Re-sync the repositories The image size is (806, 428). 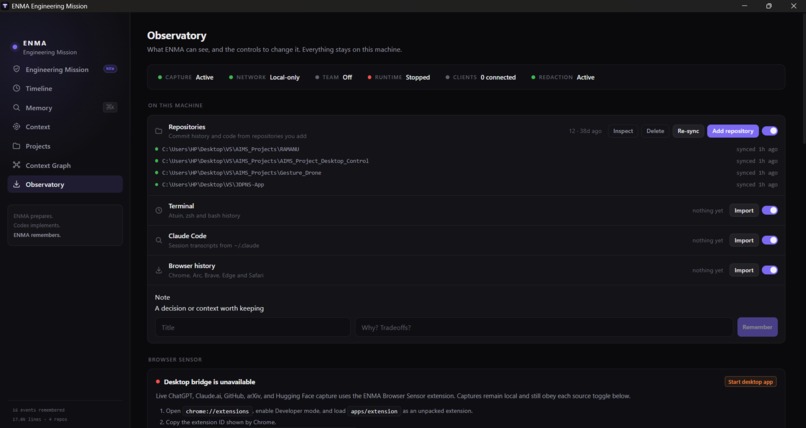click(688, 131)
